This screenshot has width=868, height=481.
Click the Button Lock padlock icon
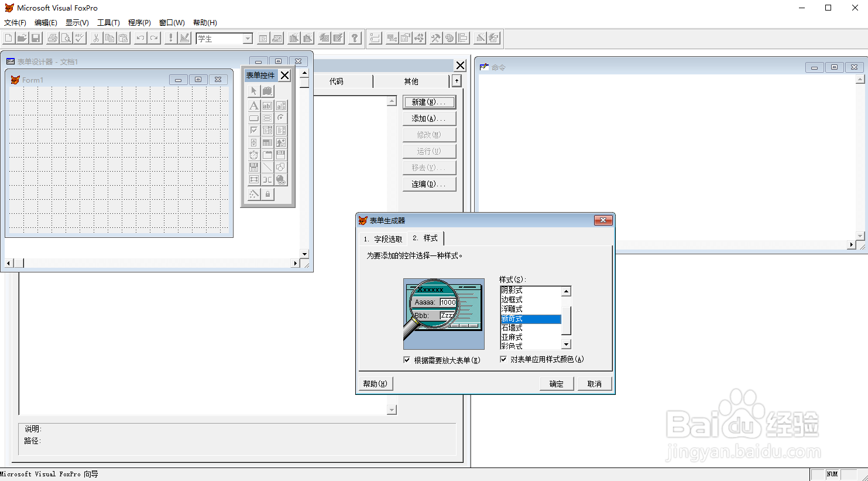click(x=267, y=194)
